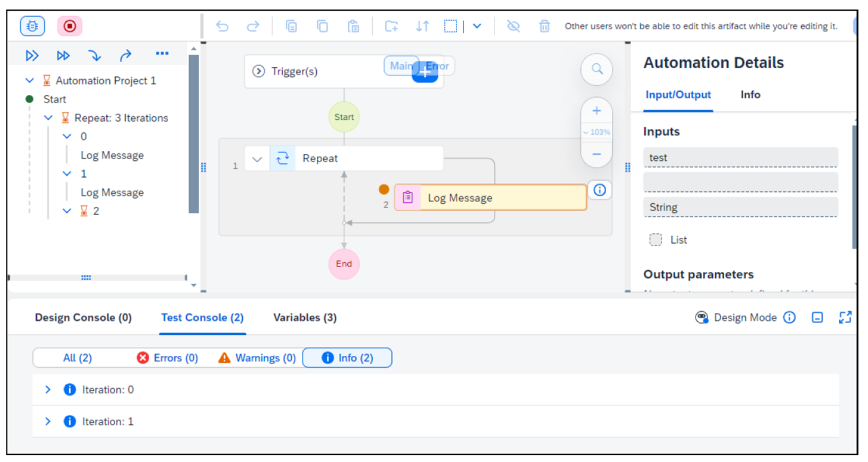This screenshot has width=868, height=462.
Task: Toggle the hide eye icon in toolbar
Action: 513,26
